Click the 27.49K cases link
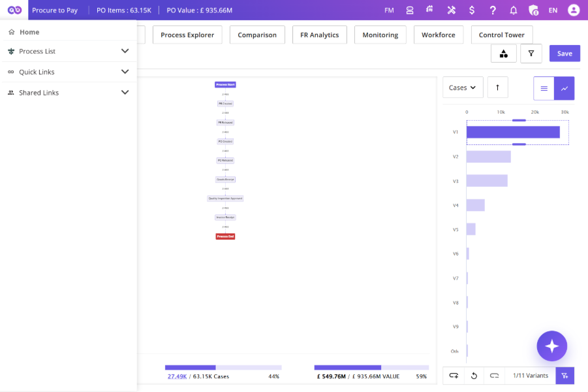The width and height of the screenshot is (588, 392). tap(177, 376)
